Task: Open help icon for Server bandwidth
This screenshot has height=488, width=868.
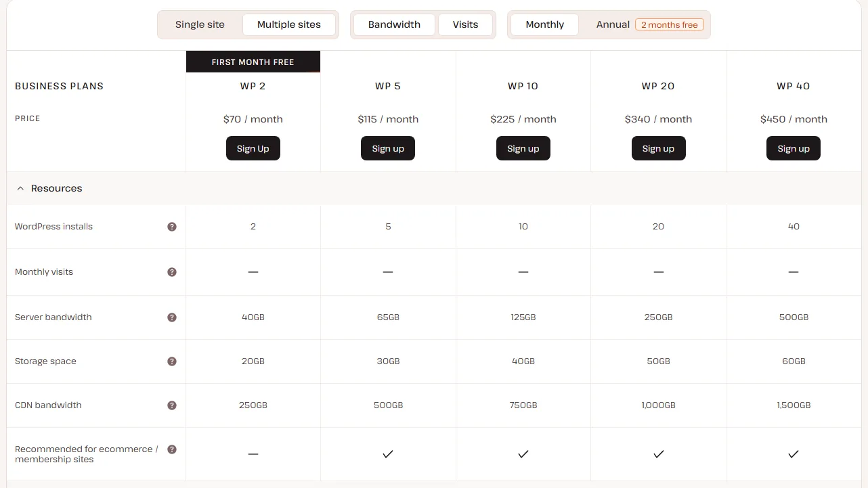Action: tap(172, 317)
